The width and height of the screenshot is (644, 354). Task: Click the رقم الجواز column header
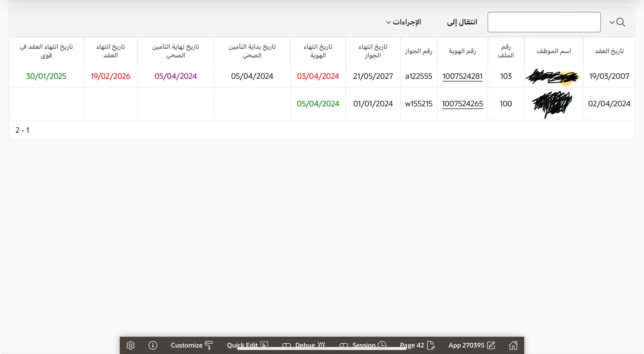[418, 51]
